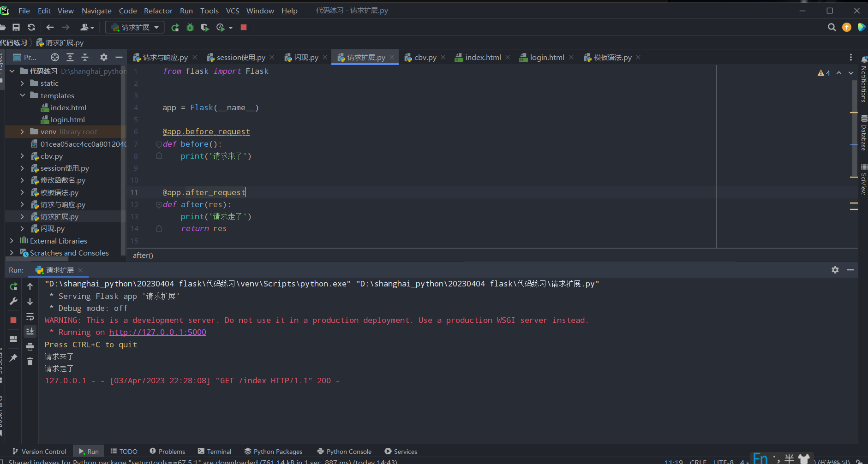Toggle soft-wrap in Run console
The image size is (868, 464).
click(x=30, y=316)
